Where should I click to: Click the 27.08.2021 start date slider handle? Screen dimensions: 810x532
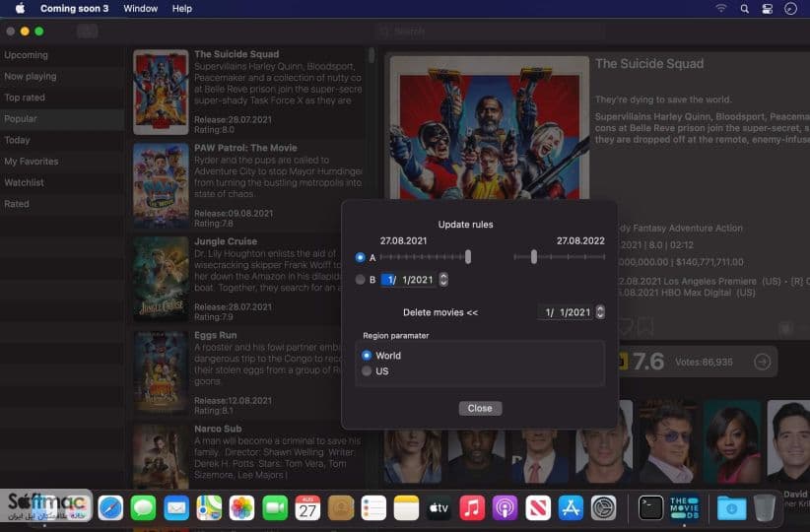coord(468,257)
